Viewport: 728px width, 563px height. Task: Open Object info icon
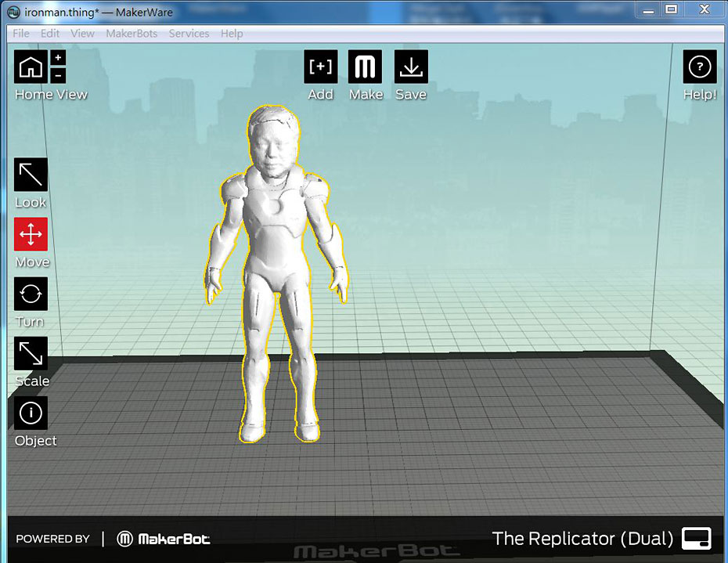31,413
